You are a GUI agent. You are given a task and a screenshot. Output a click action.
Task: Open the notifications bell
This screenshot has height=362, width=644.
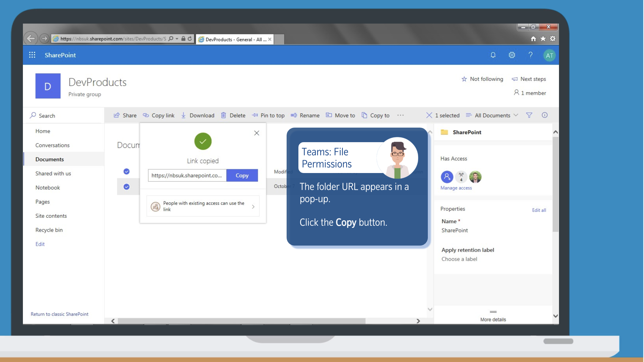tap(493, 55)
